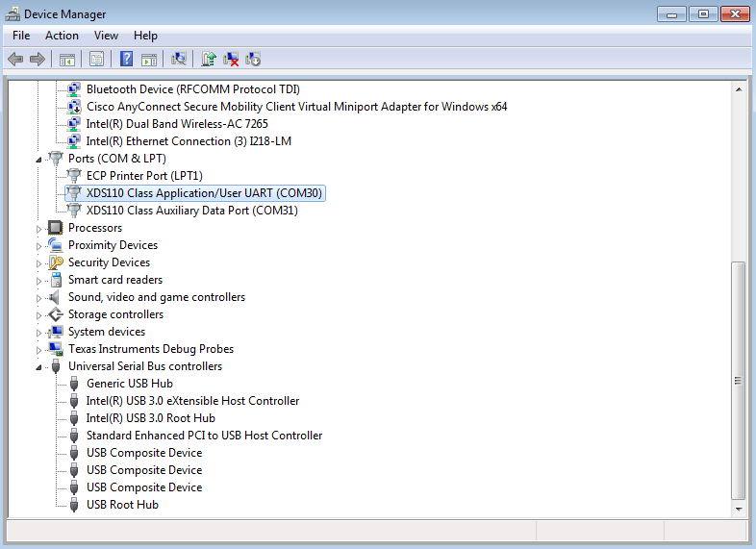Select Intel(R) Ethernet Connection (3) I218-LM

[x=189, y=141]
